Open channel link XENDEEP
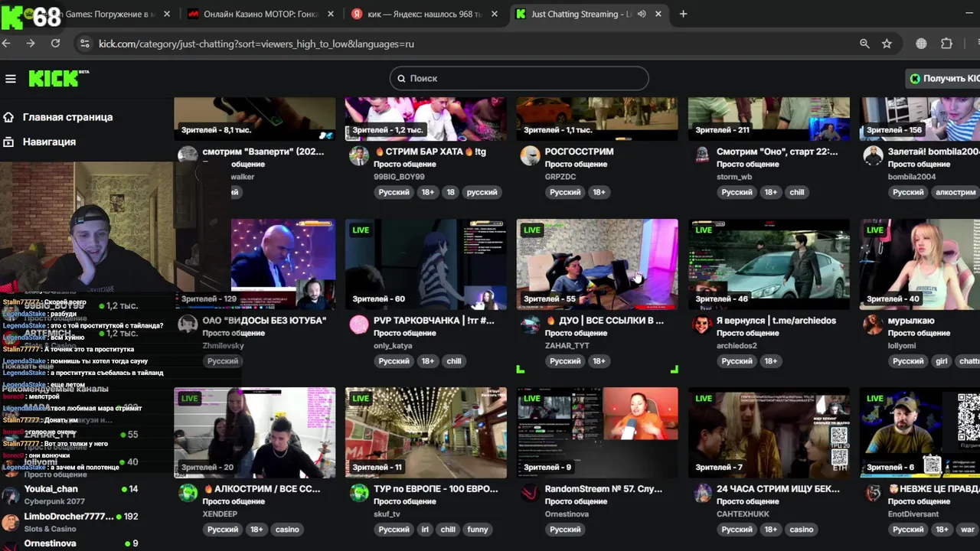Viewport: 980px width, 551px height. click(220, 514)
